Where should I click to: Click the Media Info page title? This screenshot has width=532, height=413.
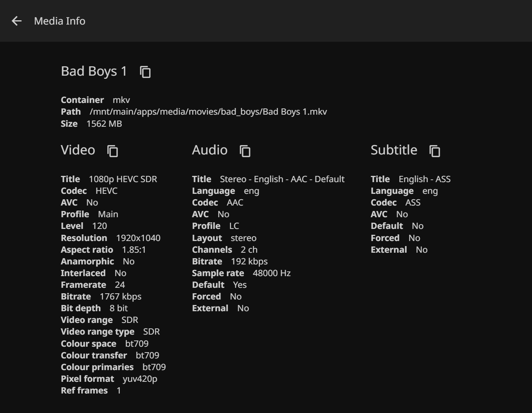[60, 21]
